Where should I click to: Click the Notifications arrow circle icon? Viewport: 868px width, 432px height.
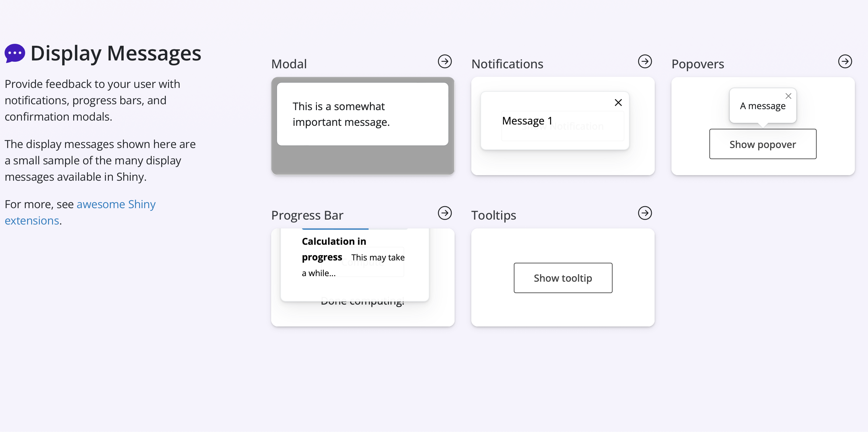pyautogui.click(x=645, y=62)
